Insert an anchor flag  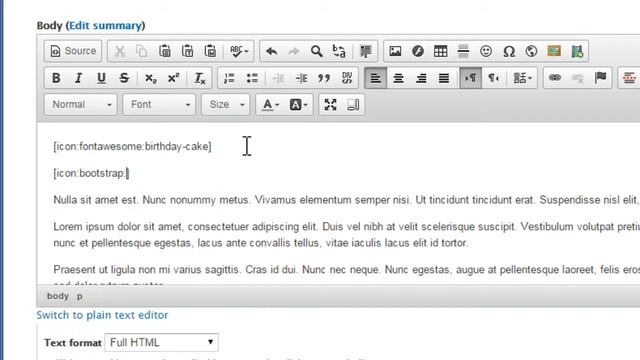coord(600,78)
